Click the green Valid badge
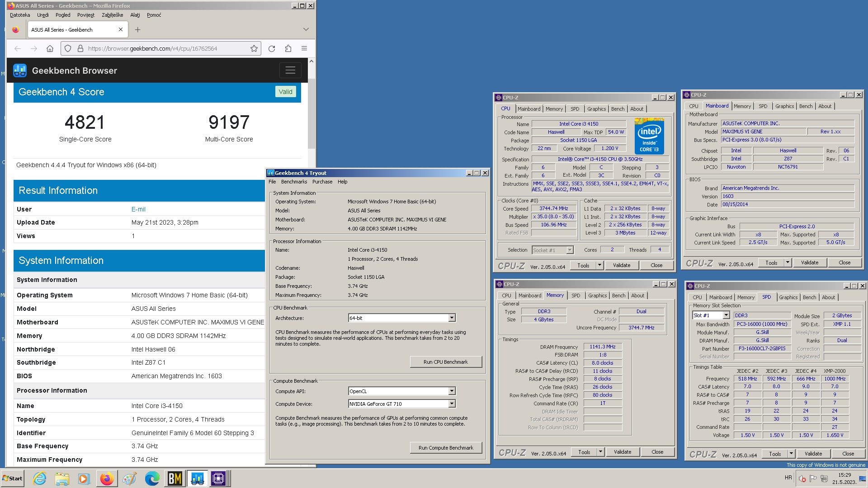This screenshot has height=488, width=868. pos(285,92)
